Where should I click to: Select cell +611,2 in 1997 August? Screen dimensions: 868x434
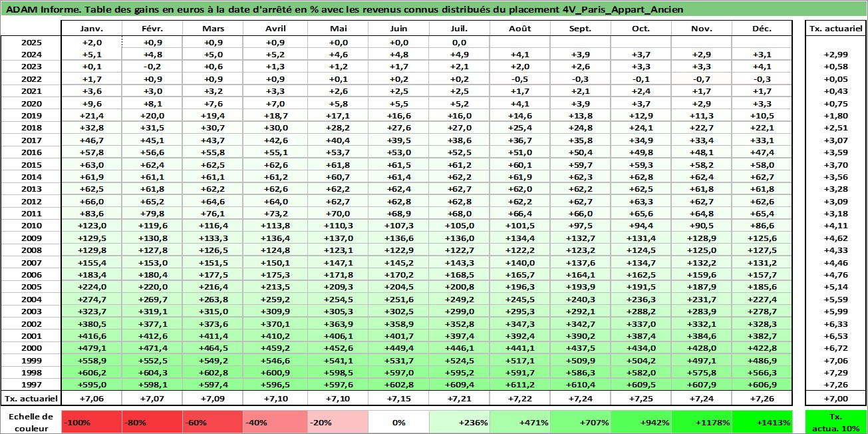pyautogui.click(x=519, y=385)
